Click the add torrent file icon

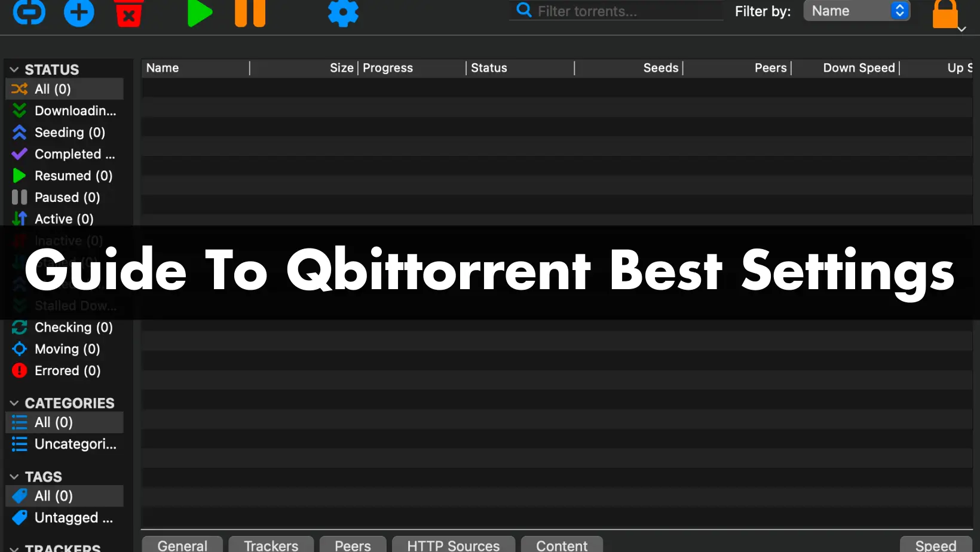click(79, 13)
